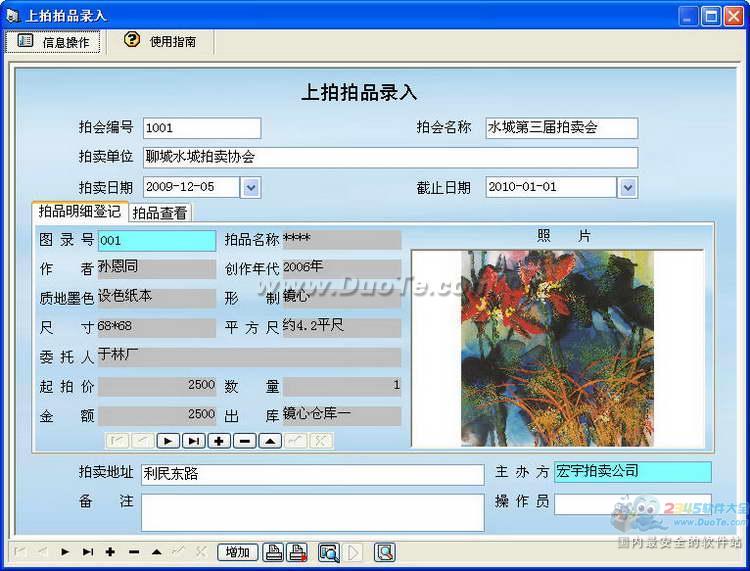Click the 拍品名称 field
Screen dimensions: 750x571
pos(342,240)
